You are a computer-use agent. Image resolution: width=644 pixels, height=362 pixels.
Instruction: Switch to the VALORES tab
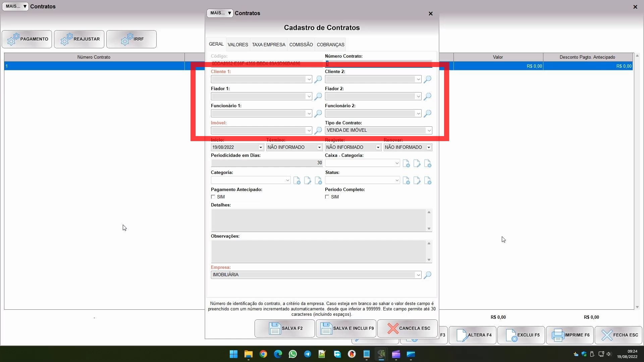point(238,45)
